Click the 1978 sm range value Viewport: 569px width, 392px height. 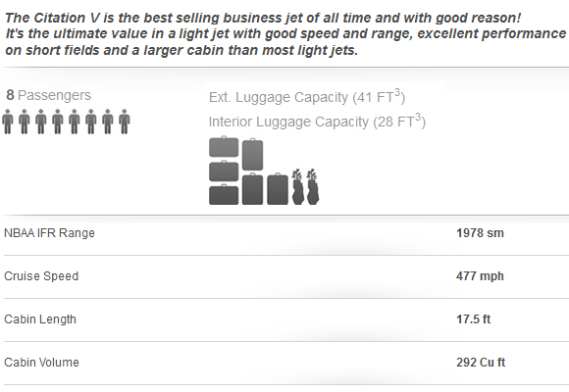click(x=480, y=233)
